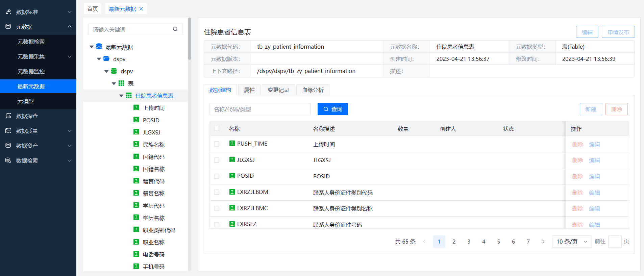Click the 数据资产 sidebar icon
The height and width of the screenshot is (276, 644).
[8, 145]
